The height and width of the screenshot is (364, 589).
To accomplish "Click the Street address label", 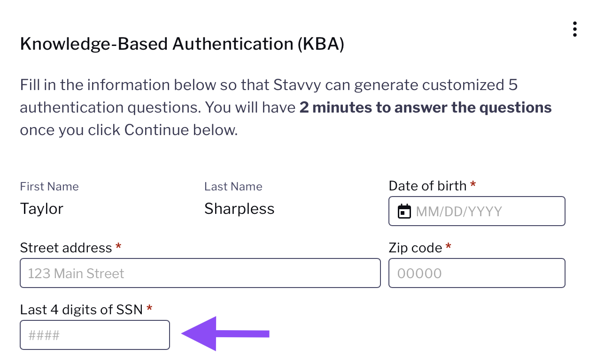I will tap(66, 248).
